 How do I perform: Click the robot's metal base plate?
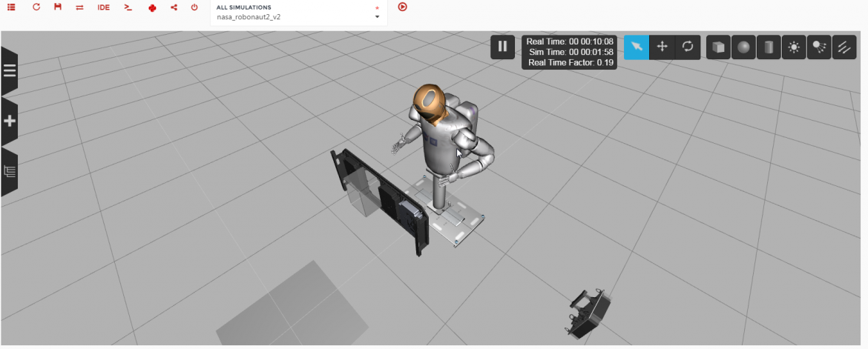click(x=446, y=213)
